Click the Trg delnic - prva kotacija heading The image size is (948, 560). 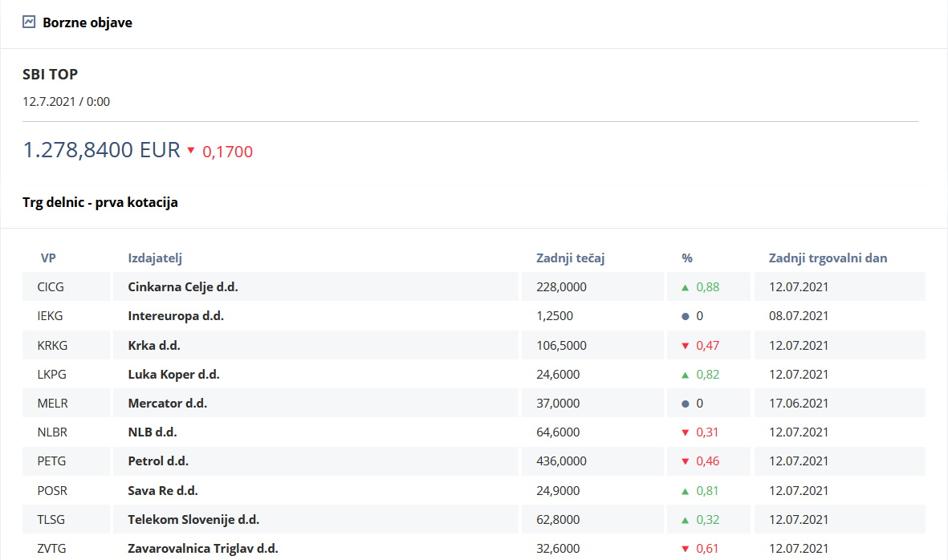[100, 202]
